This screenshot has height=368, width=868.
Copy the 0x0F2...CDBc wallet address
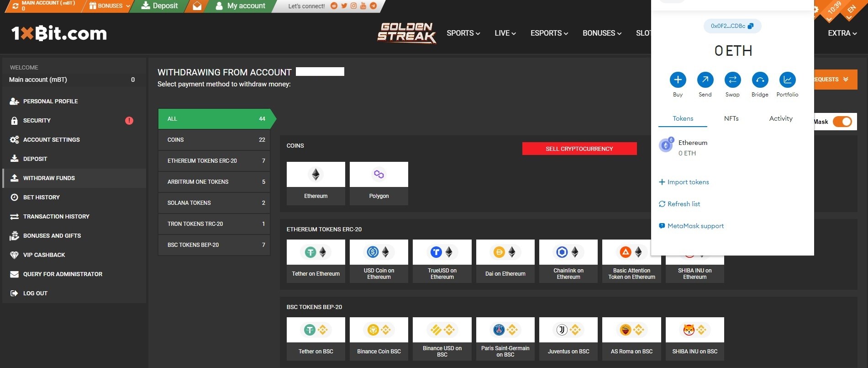(732, 26)
